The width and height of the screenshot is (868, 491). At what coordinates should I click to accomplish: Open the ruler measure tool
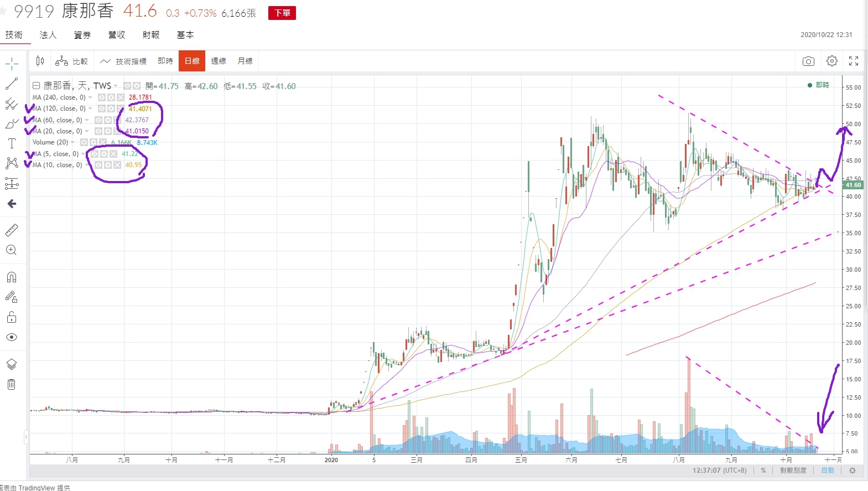(x=12, y=230)
